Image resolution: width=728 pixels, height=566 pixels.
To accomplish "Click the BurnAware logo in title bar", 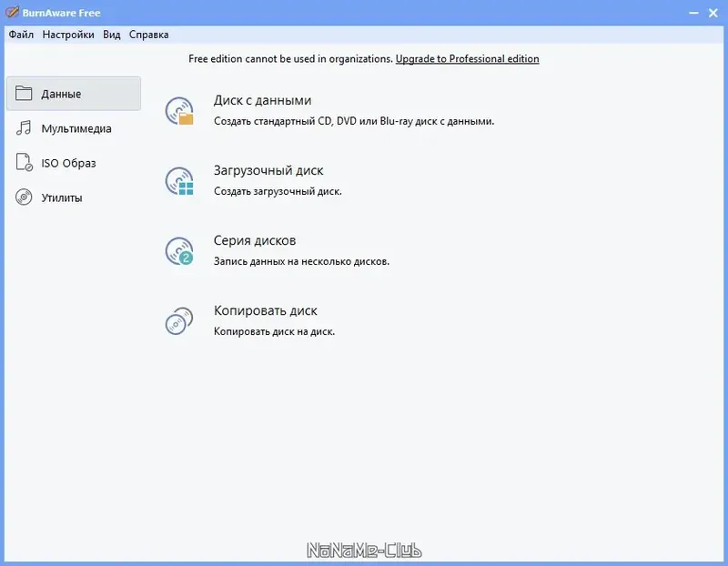I will click(x=12, y=12).
